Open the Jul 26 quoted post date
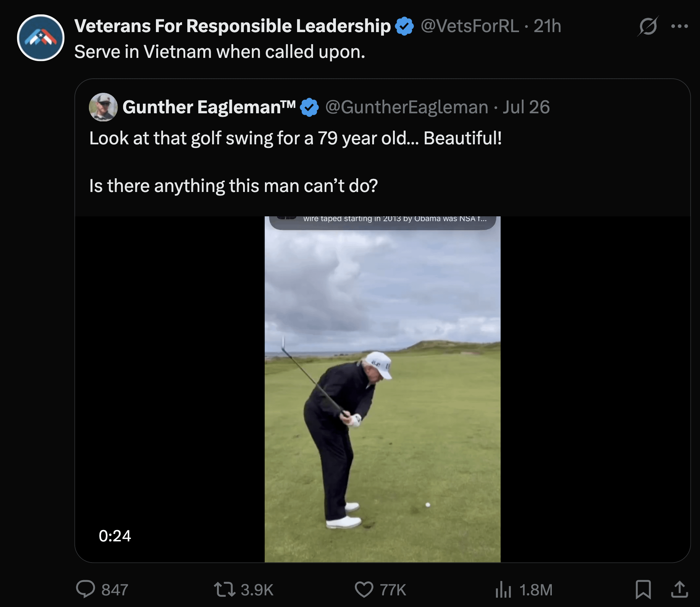Viewport: 700px width, 607px height. coord(526,107)
